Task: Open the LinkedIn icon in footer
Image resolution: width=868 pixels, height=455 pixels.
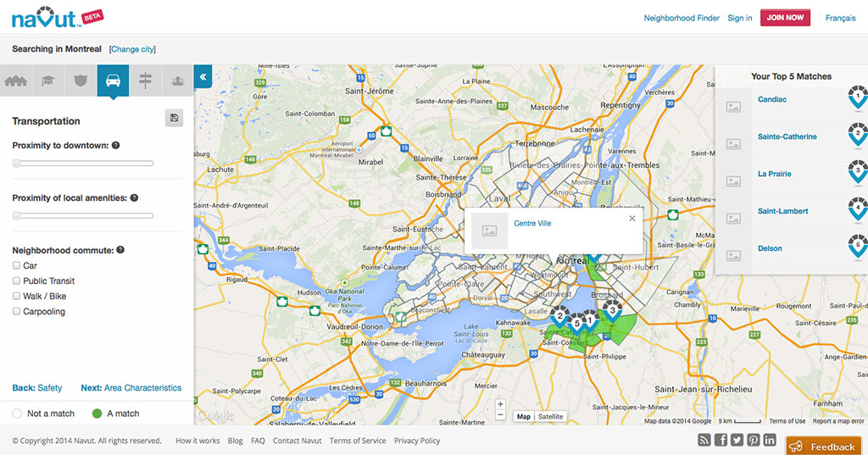Action: click(x=770, y=440)
